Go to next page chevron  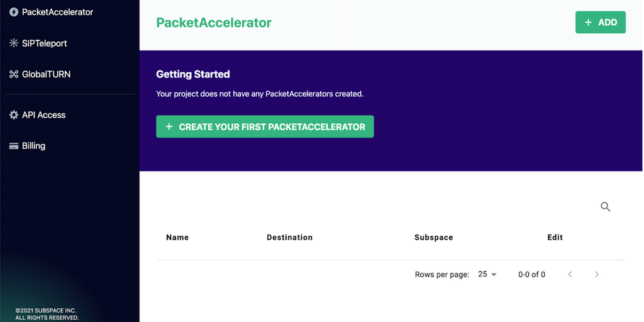point(597,274)
